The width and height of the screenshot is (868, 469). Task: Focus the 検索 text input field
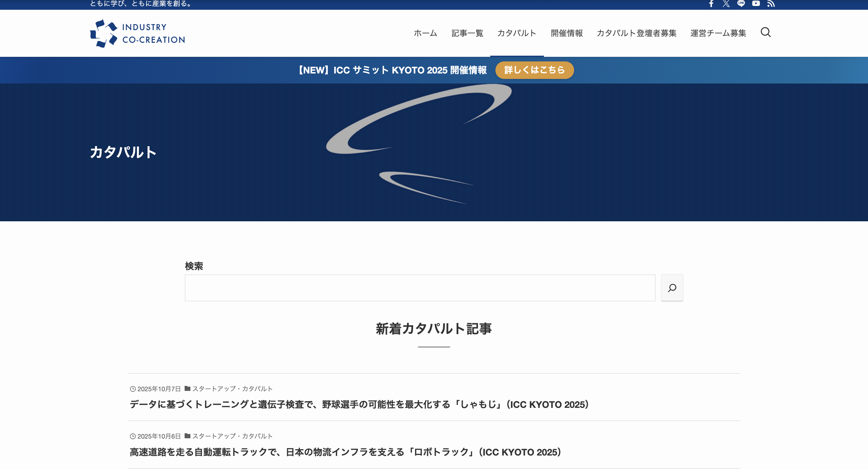[420, 288]
